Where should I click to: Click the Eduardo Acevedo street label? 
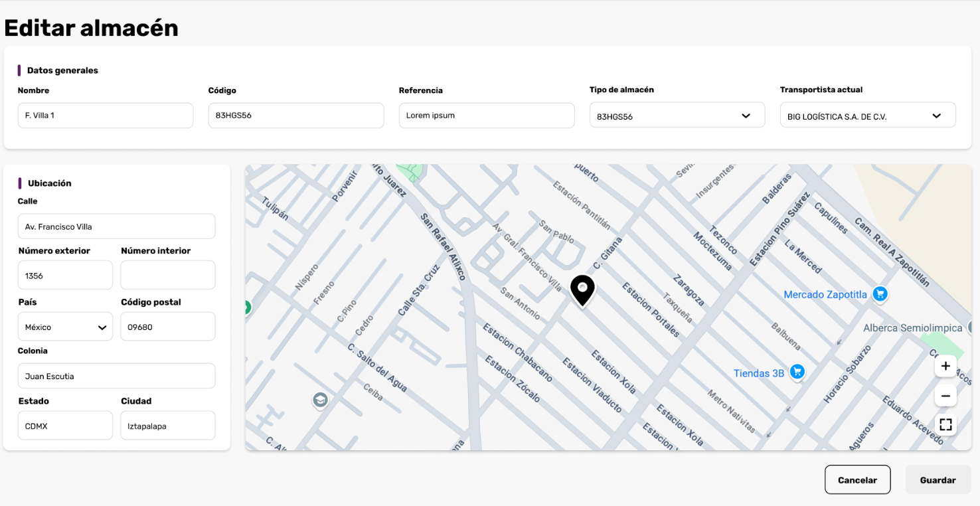coord(913,420)
